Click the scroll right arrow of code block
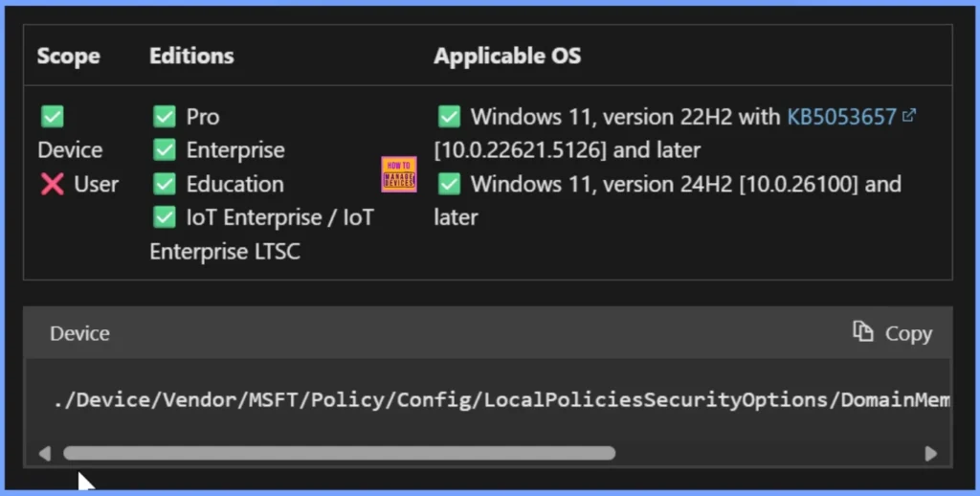The image size is (980, 496). coord(930,454)
